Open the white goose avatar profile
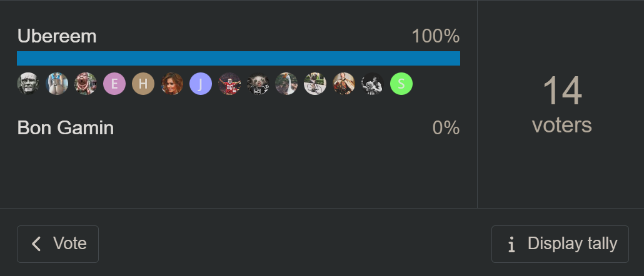This screenshot has width=644, height=276. click(x=286, y=84)
